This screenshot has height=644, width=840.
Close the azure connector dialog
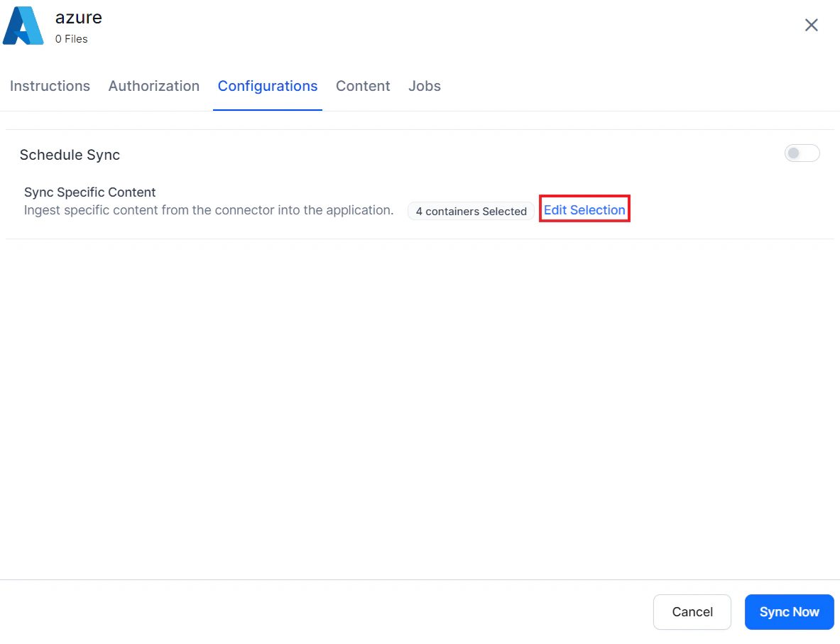click(x=811, y=25)
